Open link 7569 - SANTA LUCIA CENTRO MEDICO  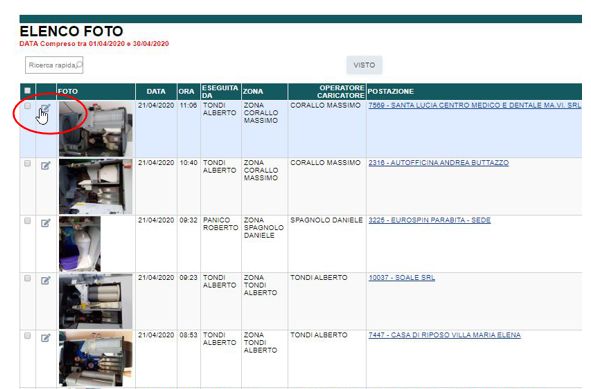point(475,105)
